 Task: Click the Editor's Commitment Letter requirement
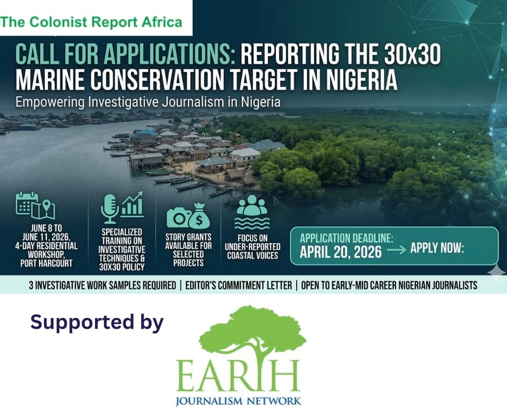point(240,286)
